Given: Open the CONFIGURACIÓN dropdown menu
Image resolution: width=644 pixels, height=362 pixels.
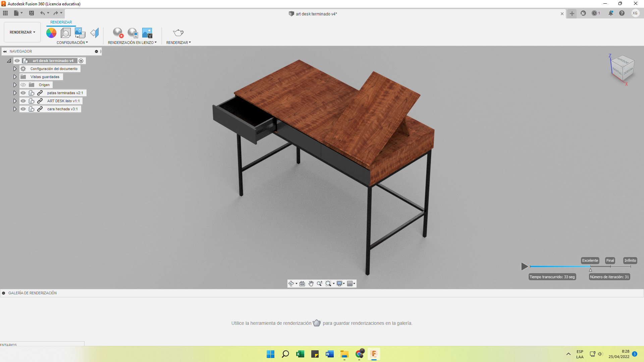Looking at the screenshot, I should point(72,43).
